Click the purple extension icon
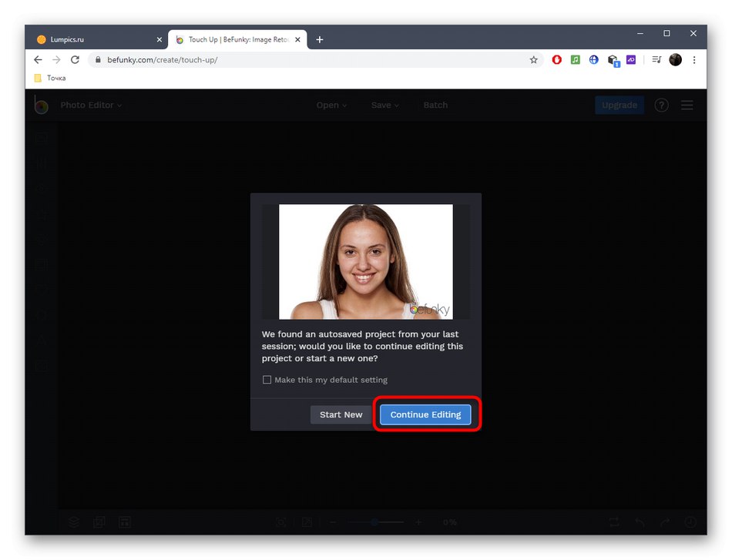The width and height of the screenshot is (732, 560). tap(631, 60)
